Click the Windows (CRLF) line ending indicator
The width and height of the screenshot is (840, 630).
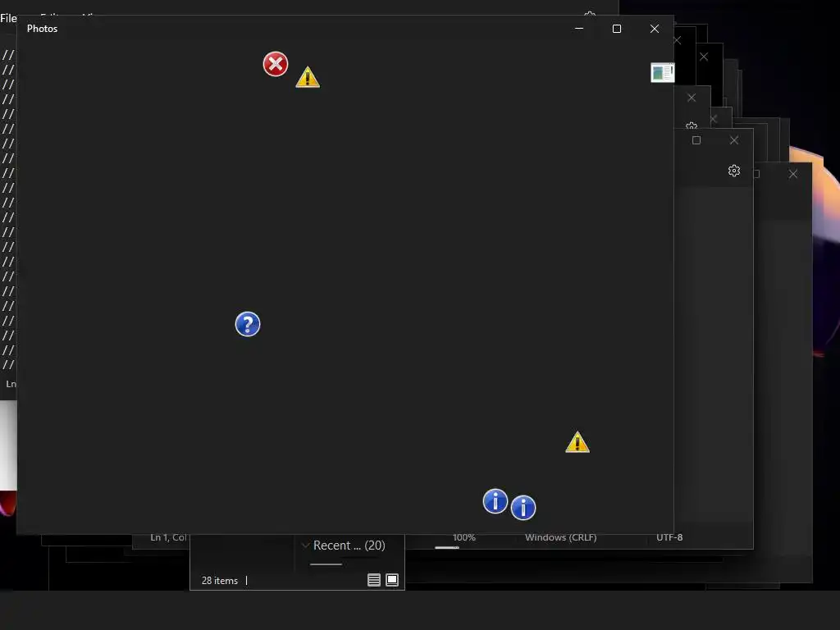560,537
